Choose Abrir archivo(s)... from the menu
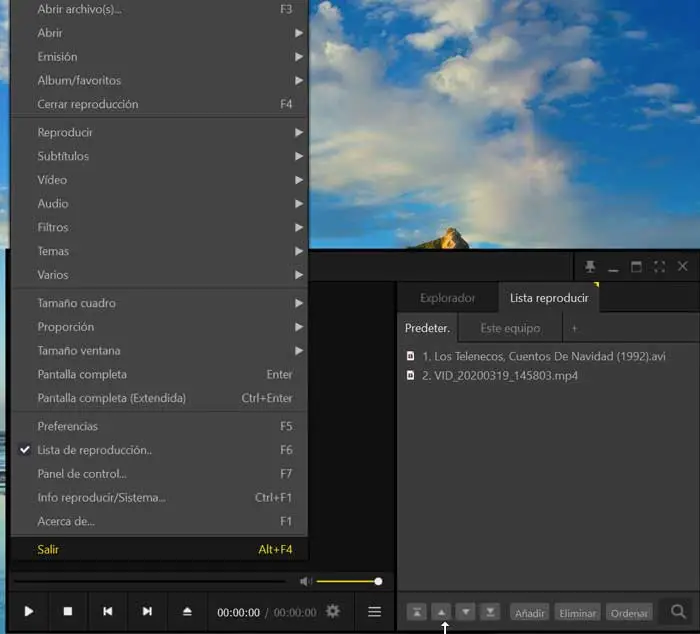 click(x=159, y=9)
